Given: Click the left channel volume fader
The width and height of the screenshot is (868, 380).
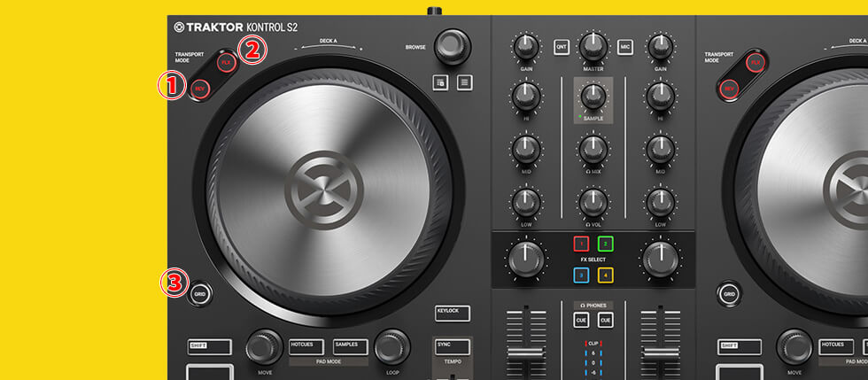Looking at the screenshot, I should [526, 353].
